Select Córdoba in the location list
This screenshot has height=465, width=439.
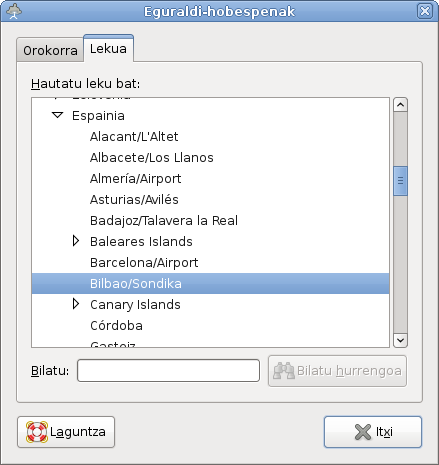coord(210,325)
